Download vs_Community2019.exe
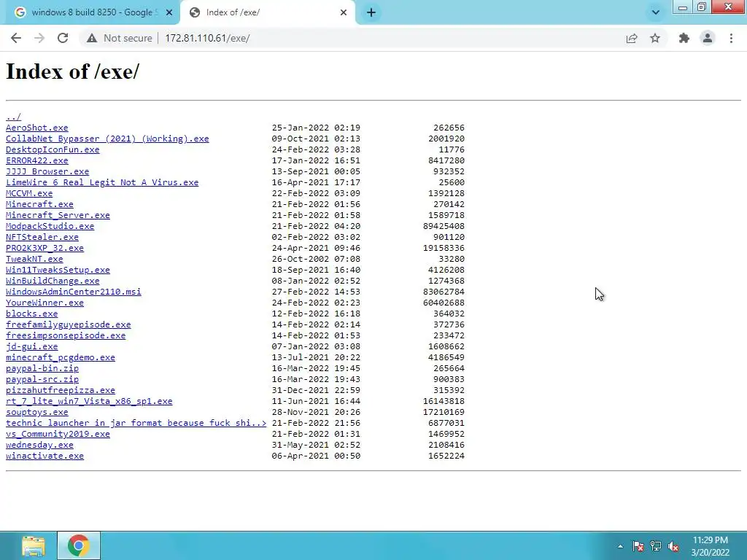 coord(58,435)
